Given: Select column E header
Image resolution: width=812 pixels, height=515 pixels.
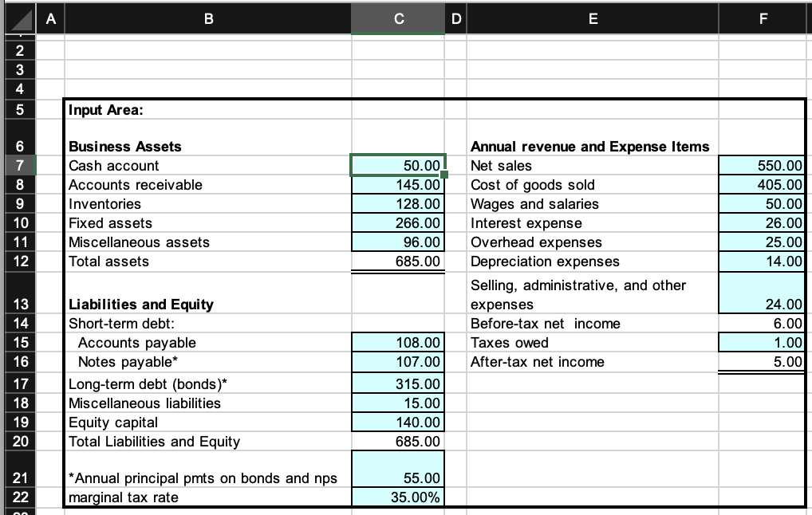Looking at the screenshot, I should (x=593, y=18).
